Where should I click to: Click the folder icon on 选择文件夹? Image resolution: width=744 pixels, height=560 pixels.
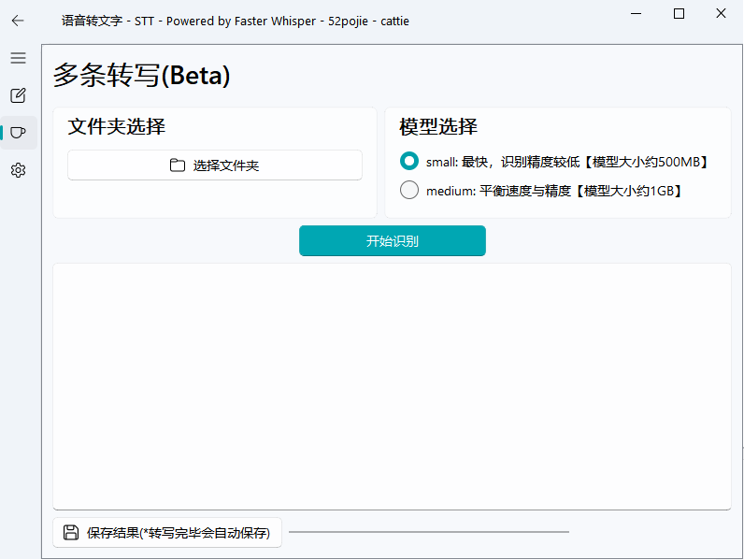point(177,165)
